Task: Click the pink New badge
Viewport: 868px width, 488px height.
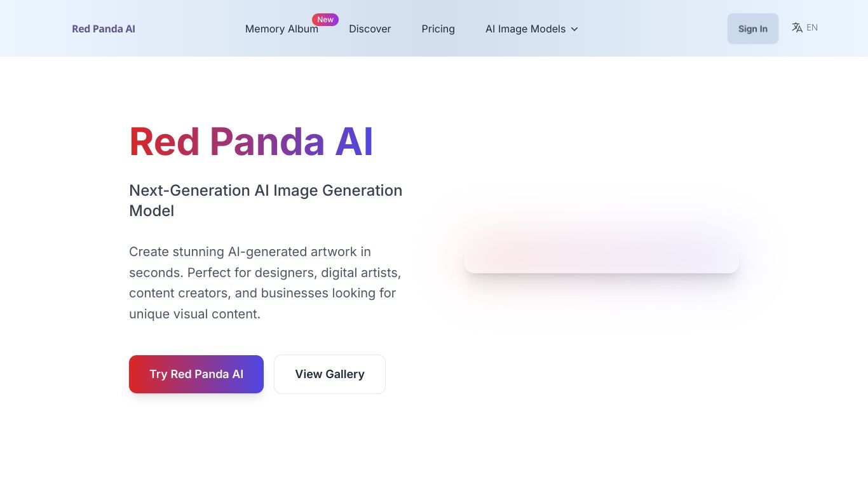Action: [325, 20]
